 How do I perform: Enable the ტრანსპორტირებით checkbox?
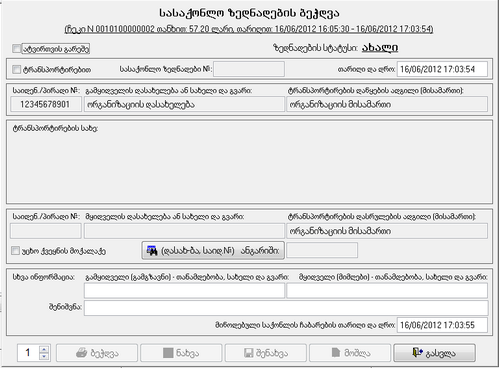coord(16,69)
